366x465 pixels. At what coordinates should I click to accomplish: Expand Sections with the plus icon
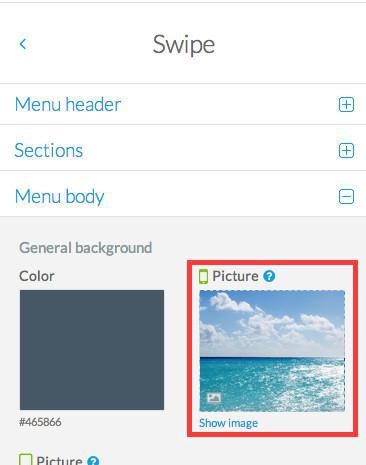(x=346, y=151)
